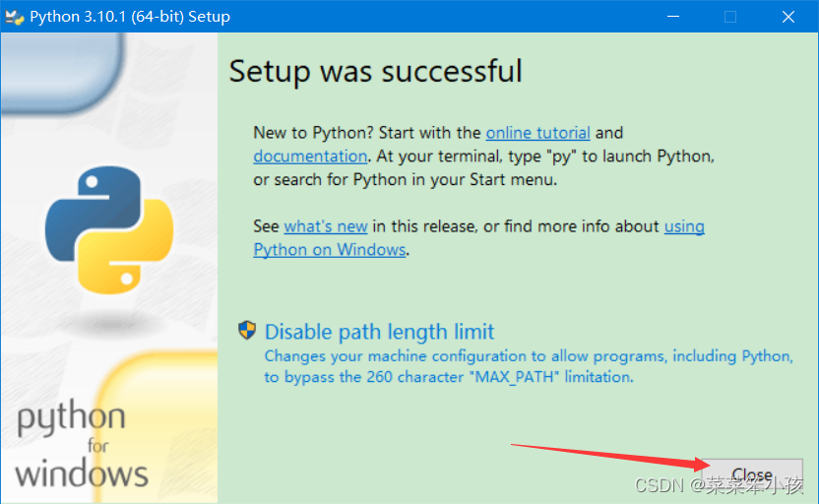
Task: Click the Close button
Action: 752,475
